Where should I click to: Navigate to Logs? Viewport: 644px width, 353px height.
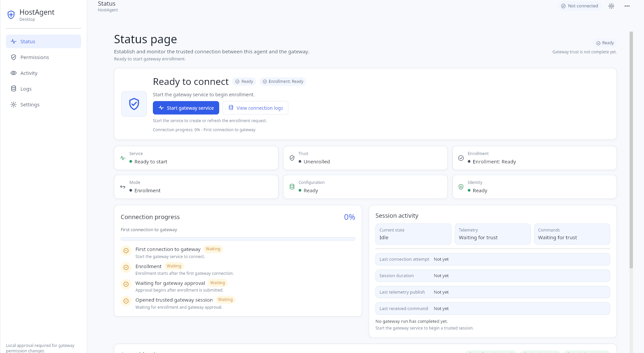(44, 89)
